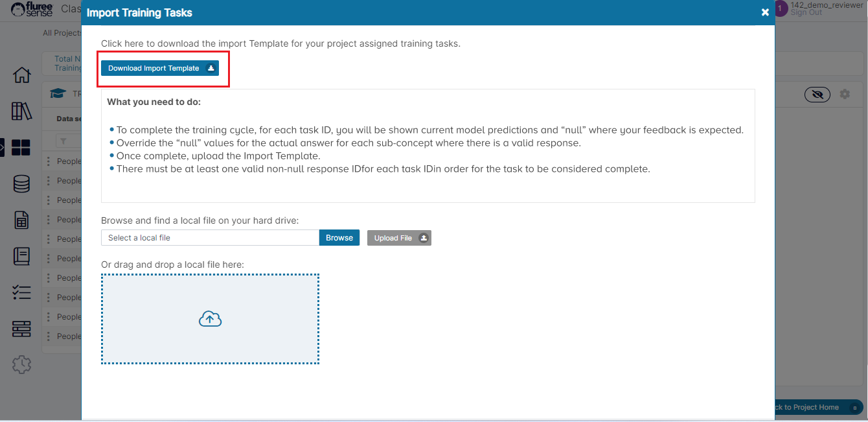Click the cloud upload icon in drop zone
The width and height of the screenshot is (868, 422).
click(210, 319)
